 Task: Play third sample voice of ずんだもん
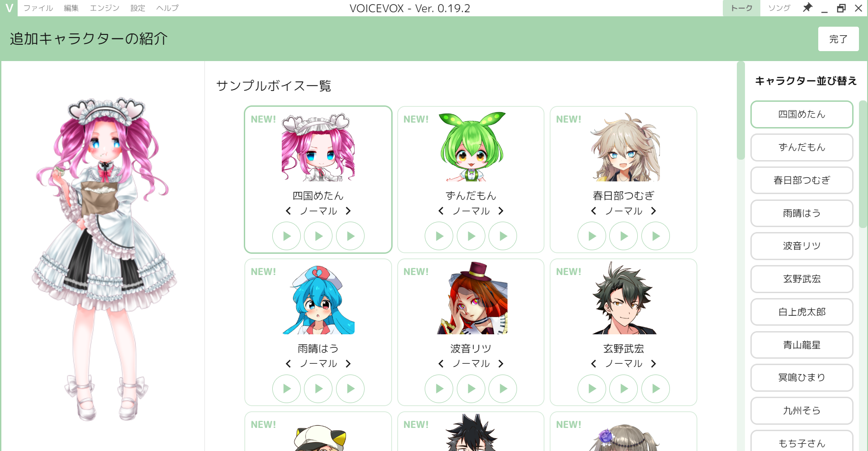tap(503, 236)
